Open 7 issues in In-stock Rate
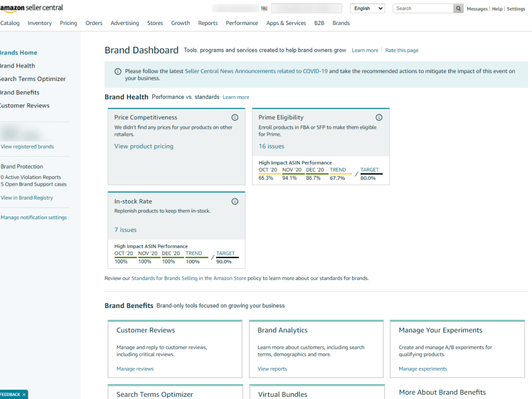Image resolution: width=532 pixels, height=399 pixels. tap(126, 230)
